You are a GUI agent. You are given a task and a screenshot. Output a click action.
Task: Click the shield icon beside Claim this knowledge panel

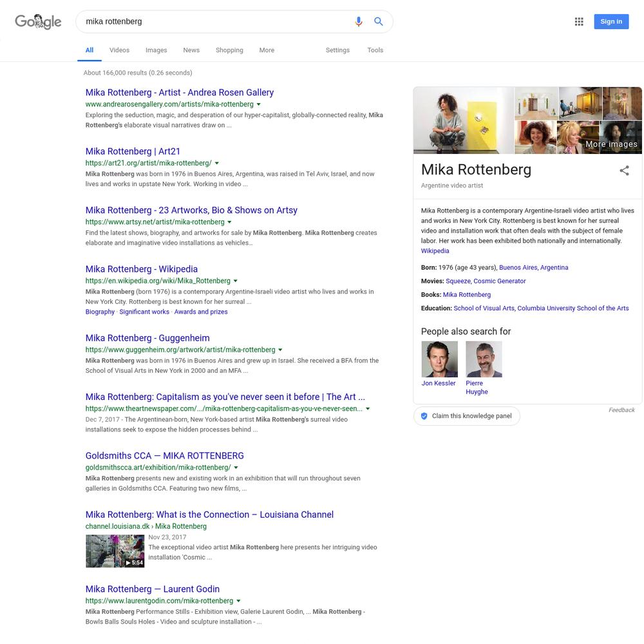click(x=424, y=416)
